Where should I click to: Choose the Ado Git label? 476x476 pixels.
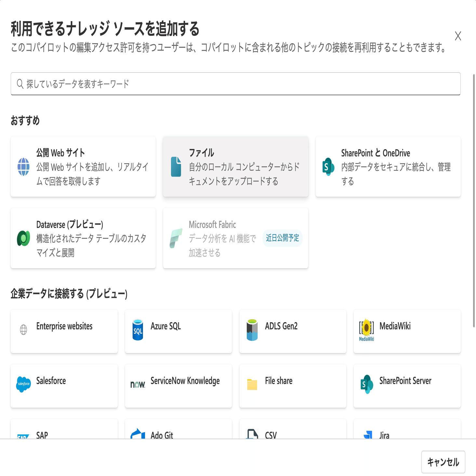[x=162, y=435]
